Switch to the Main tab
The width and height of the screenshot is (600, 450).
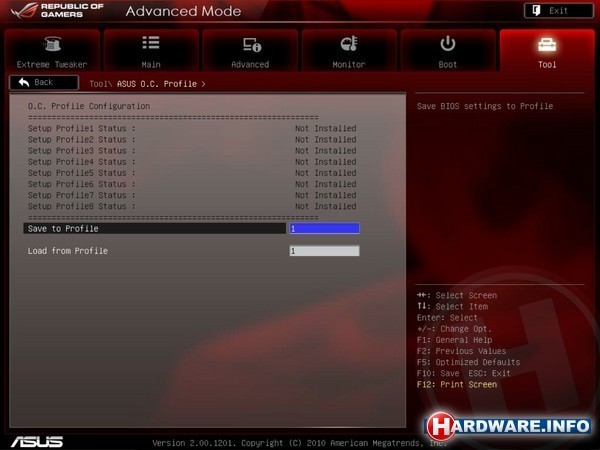[151, 50]
